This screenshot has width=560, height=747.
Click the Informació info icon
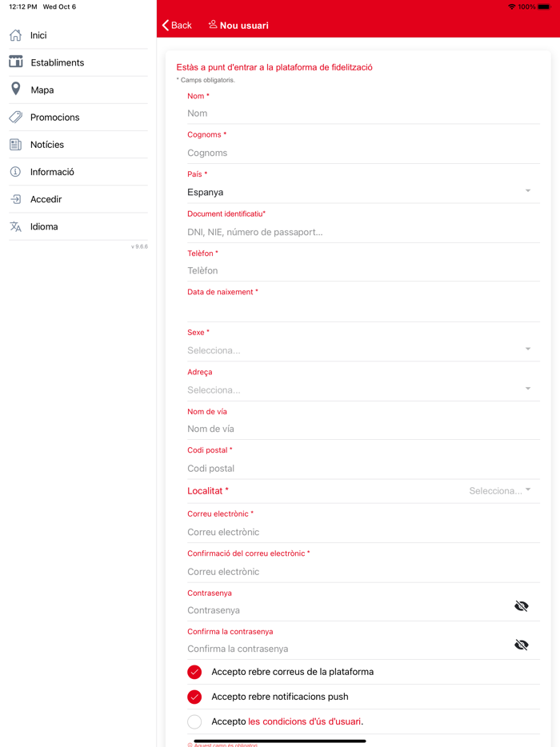[x=15, y=172]
